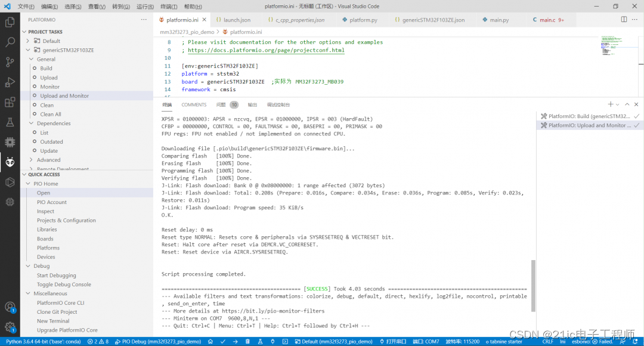Switch to main.c tab
This screenshot has width=644, height=346.
549,20
